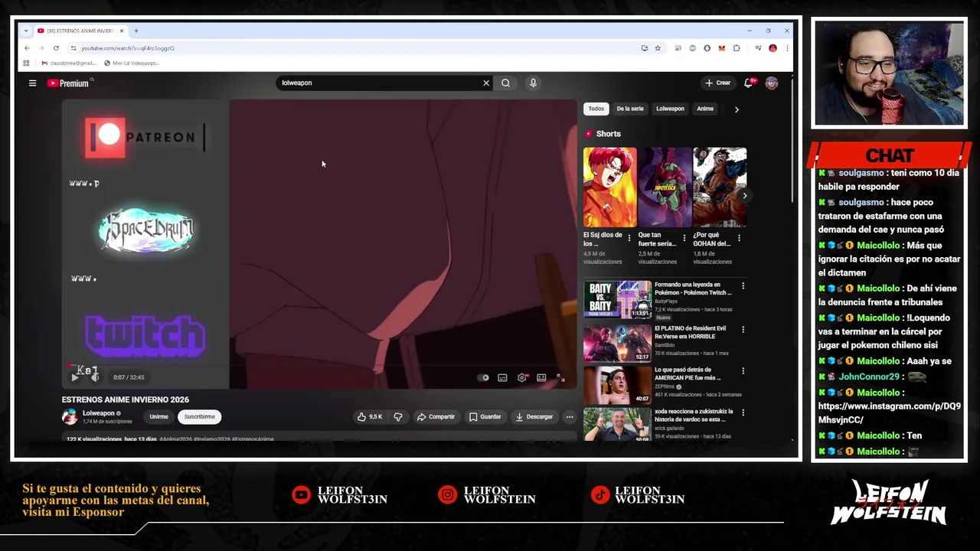Click the Chrome address bar URL

click(128, 48)
